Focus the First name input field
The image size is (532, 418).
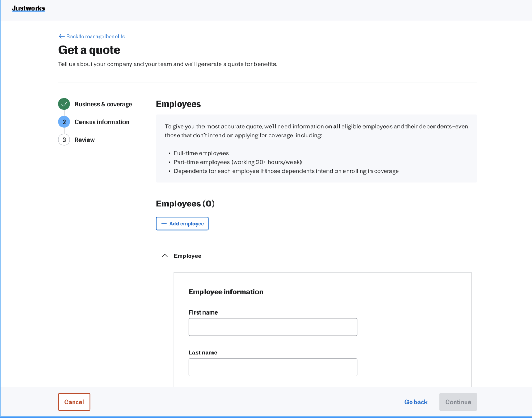272,327
